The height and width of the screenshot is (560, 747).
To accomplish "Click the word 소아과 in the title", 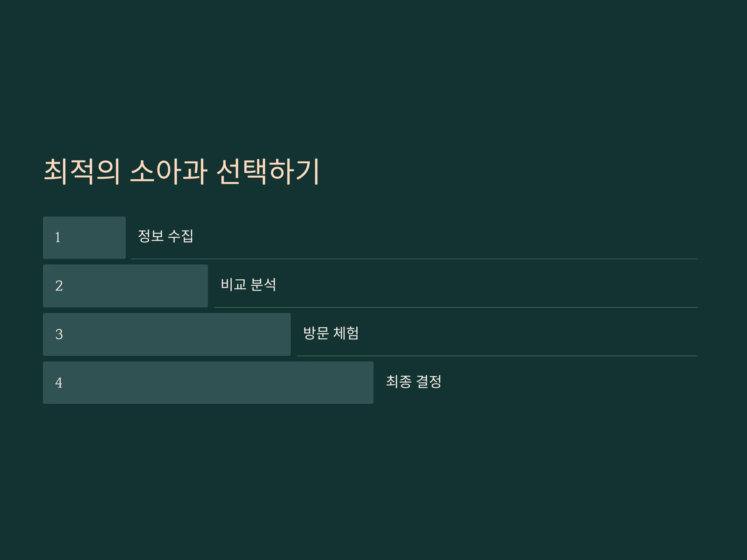I will [x=168, y=171].
